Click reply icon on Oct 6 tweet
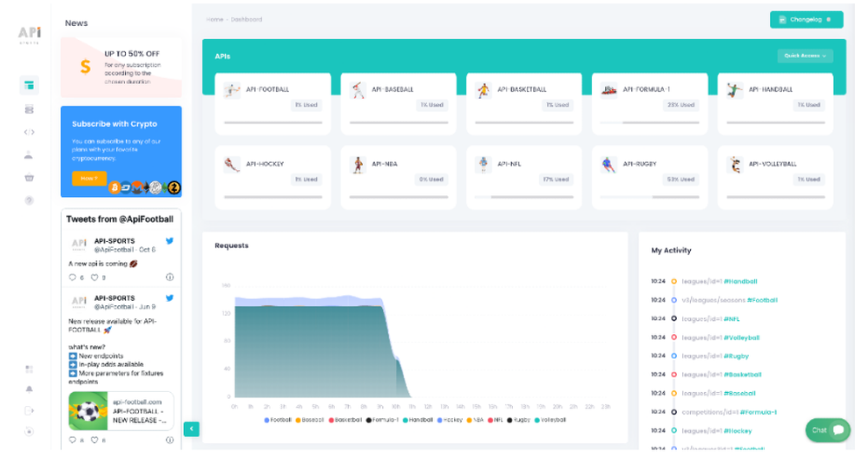This screenshot has width=868, height=471. point(72,278)
